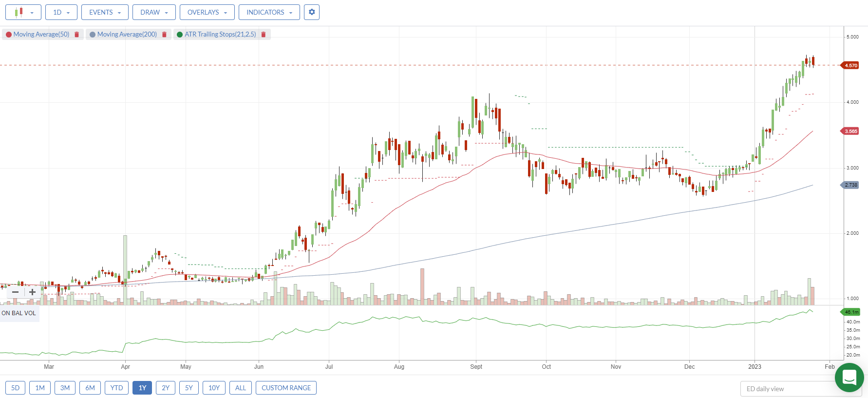Zoom out with the minus button
The height and width of the screenshot is (398, 868).
click(16, 292)
